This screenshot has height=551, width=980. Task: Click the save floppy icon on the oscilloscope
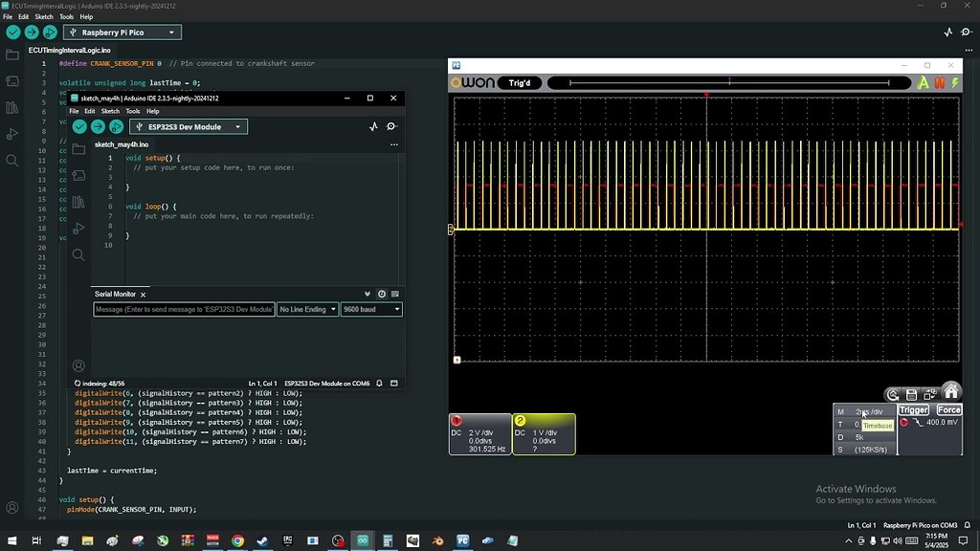click(911, 394)
